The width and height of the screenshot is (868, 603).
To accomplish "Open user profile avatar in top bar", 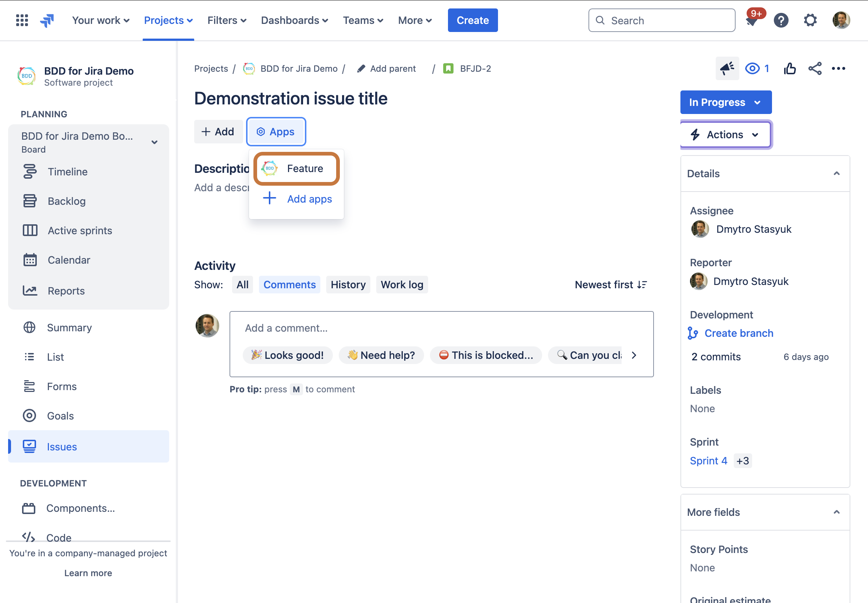I will point(841,20).
